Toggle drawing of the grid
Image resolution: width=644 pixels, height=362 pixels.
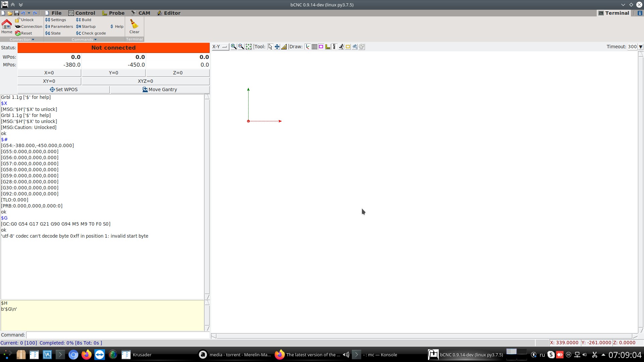point(314,47)
